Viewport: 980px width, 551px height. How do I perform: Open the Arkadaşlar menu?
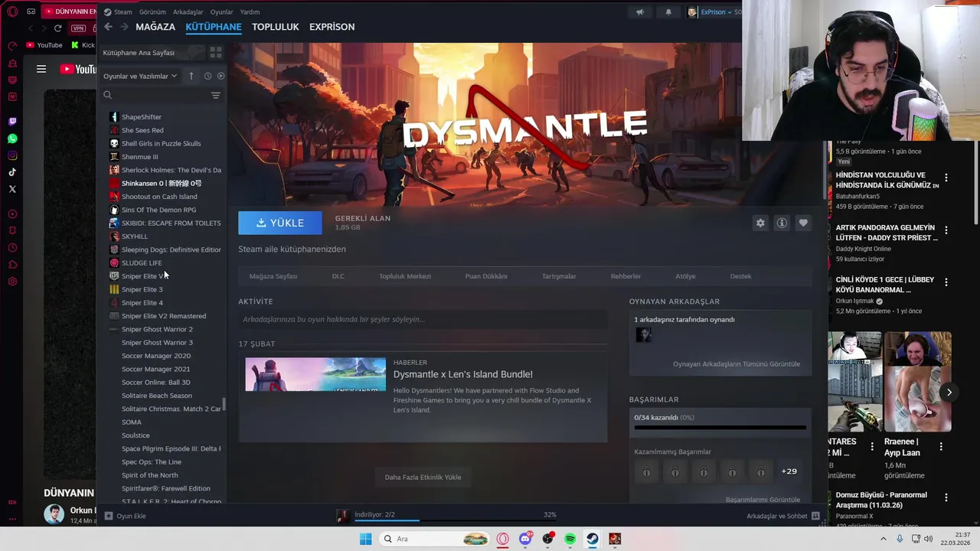pos(188,12)
